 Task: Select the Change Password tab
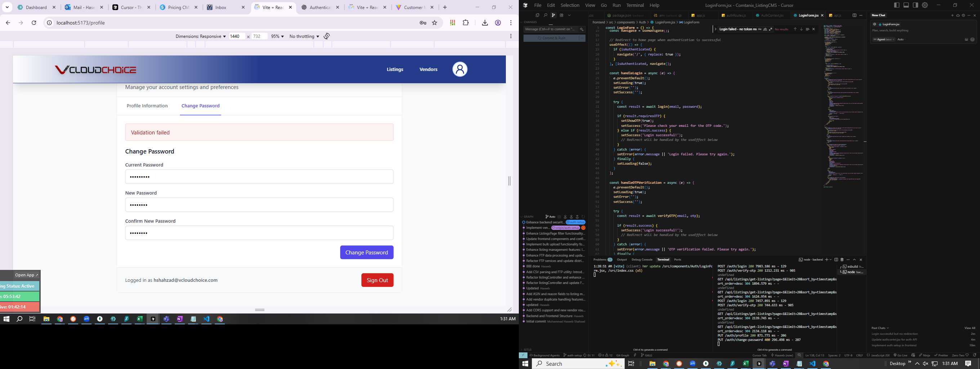[200, 106]
